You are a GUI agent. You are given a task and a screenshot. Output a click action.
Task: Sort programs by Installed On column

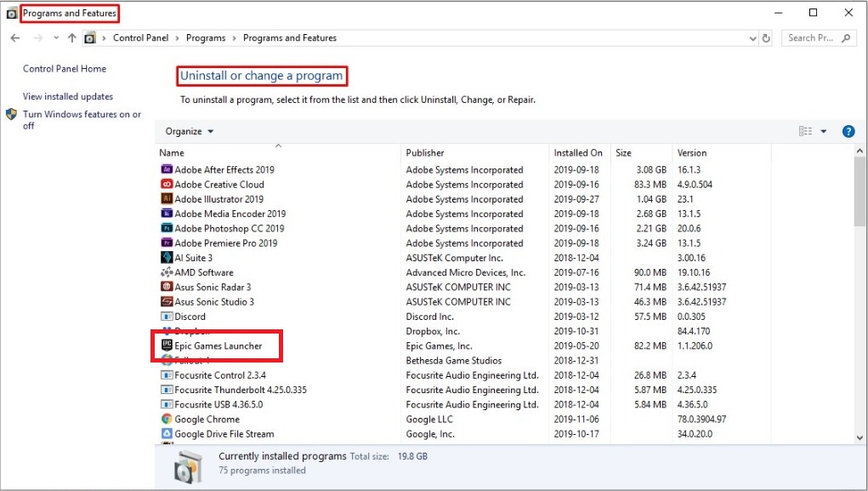578,153
